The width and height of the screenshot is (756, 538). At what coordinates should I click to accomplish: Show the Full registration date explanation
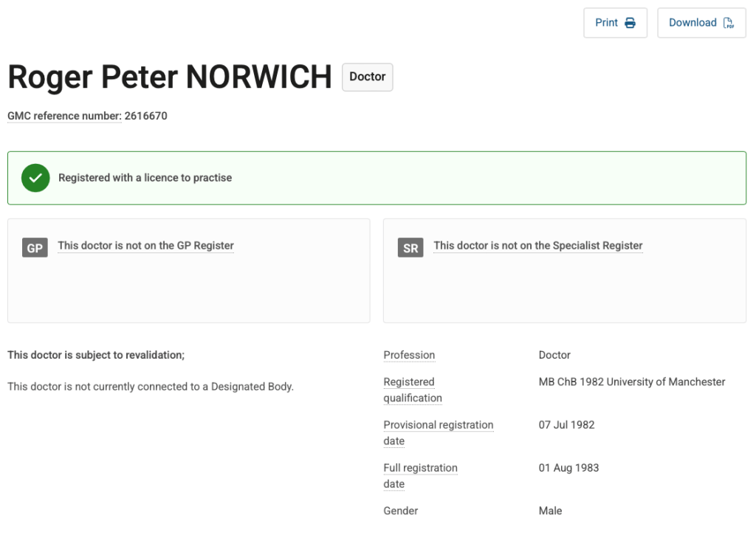420,475
